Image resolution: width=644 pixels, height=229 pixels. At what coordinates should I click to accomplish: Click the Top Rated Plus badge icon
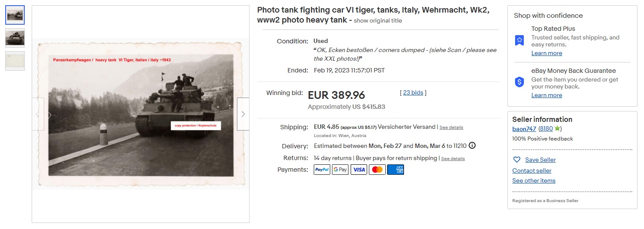(x=519, y=40)
